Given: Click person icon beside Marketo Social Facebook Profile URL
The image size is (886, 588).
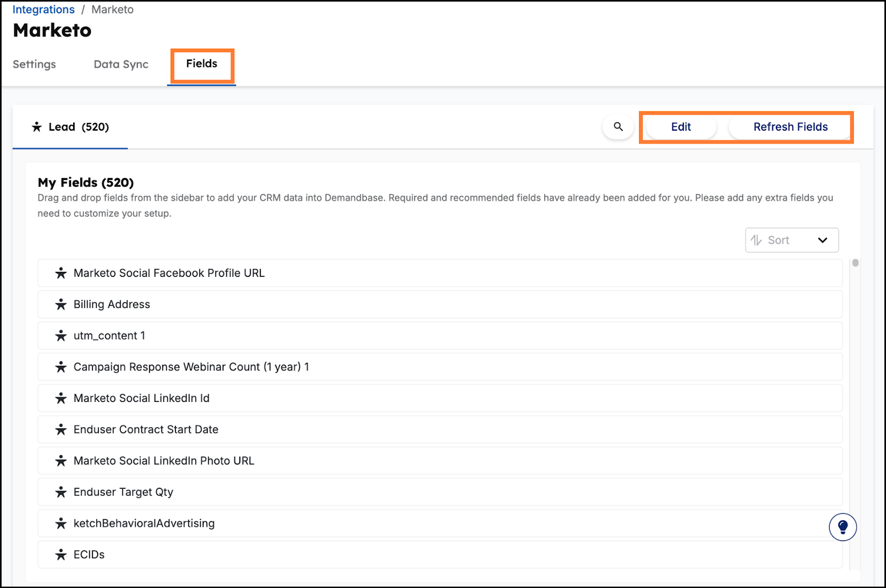Looking at the screenshot, I should (x=61, y=273).
